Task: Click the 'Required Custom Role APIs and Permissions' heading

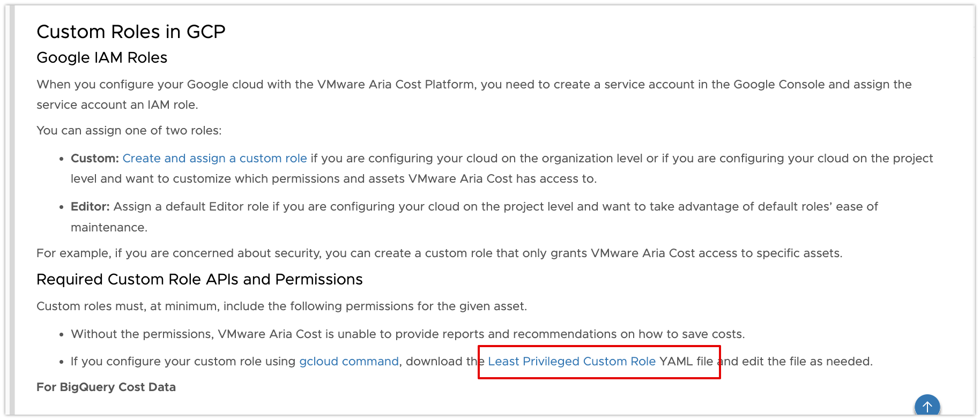Action: tap(199, 280)
